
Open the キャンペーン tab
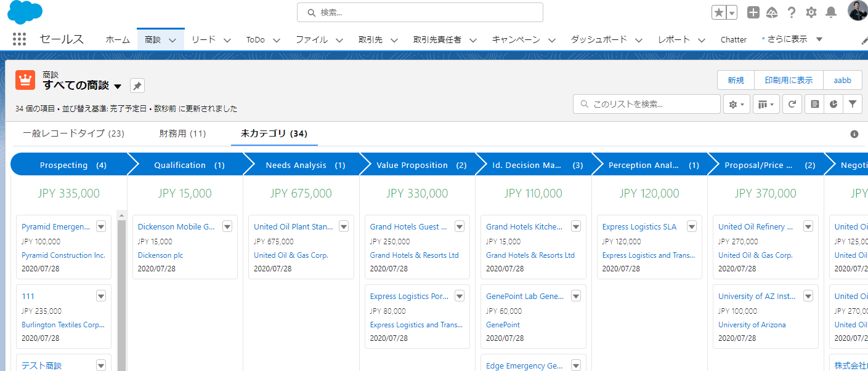pyautogui.click(x=516, y=39)
